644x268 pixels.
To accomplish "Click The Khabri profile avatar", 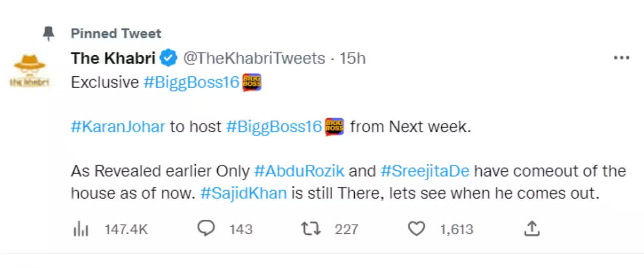I will click(30, 71).
